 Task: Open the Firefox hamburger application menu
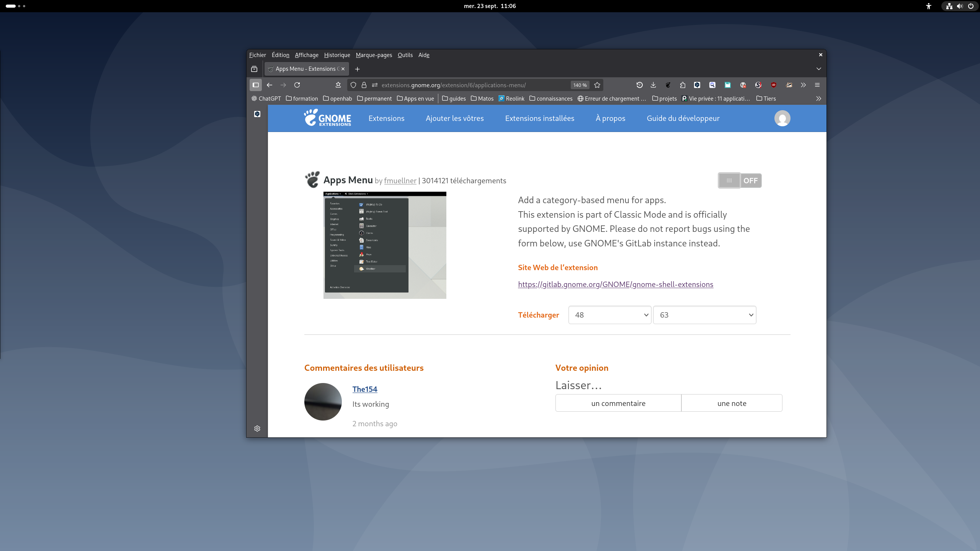point(817,85)
